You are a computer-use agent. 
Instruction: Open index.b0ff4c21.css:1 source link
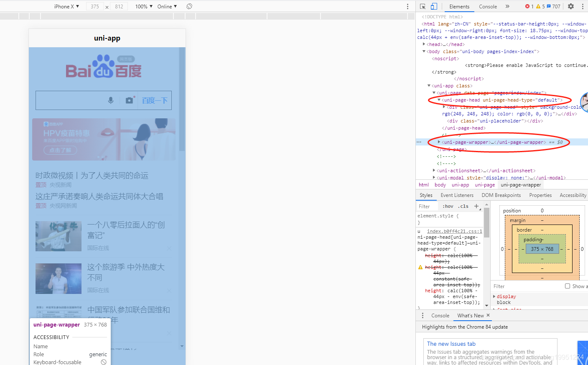pyautogui.click(x=454, y=231)
